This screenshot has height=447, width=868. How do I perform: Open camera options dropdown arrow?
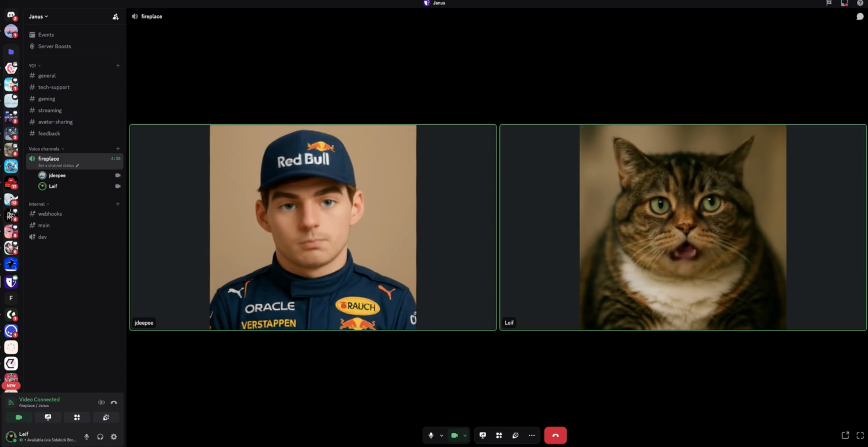pyautogui.click(x=465, y=435)
